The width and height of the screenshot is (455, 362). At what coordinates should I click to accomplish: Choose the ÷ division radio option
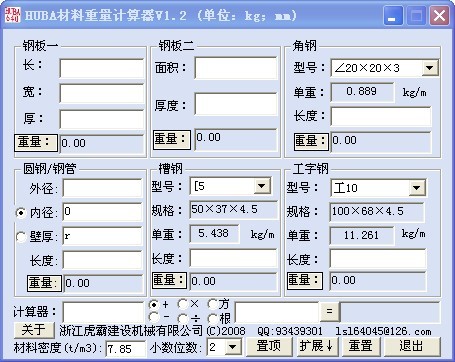click(182, 318)
